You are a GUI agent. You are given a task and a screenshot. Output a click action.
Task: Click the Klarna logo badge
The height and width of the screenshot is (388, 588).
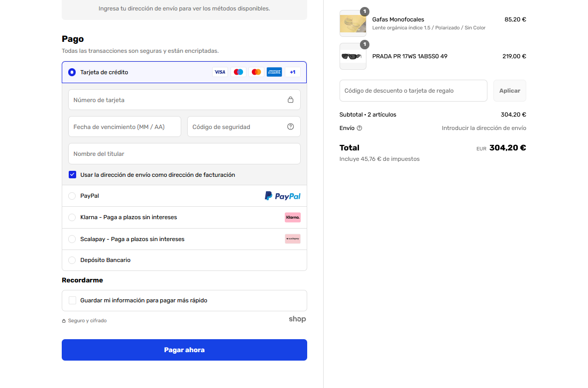click(292, 217)
